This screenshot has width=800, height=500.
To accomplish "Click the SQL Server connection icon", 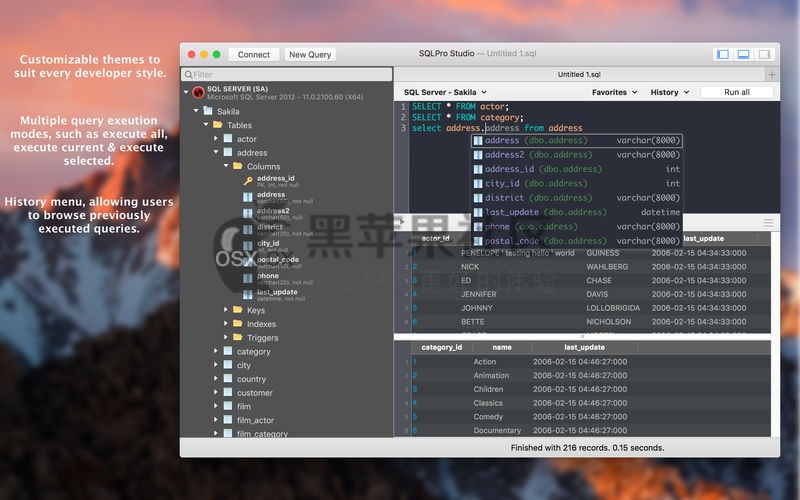I will (198, 92).
